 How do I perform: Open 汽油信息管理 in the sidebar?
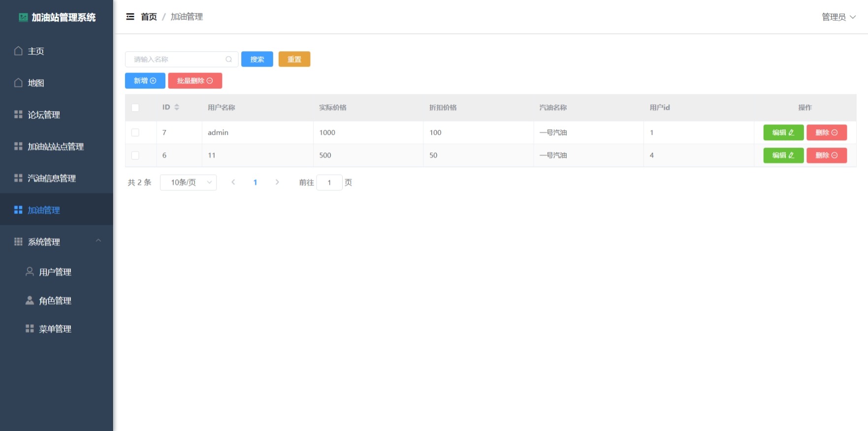(57, 178)
